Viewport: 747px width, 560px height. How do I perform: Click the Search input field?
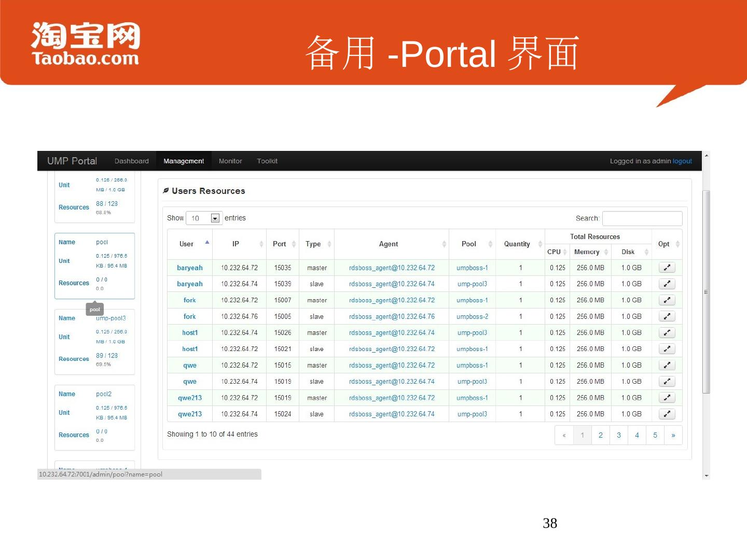click(642, 218)
